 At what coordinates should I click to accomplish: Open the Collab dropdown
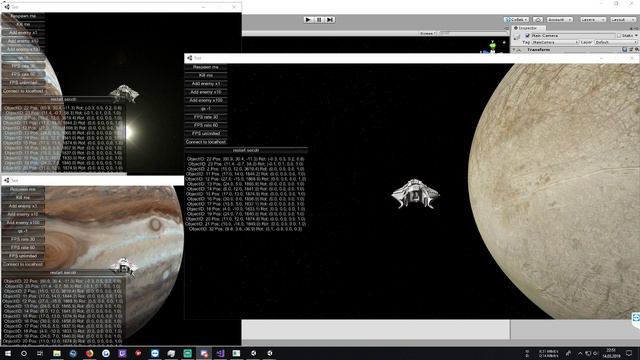(x=516, y=20)
